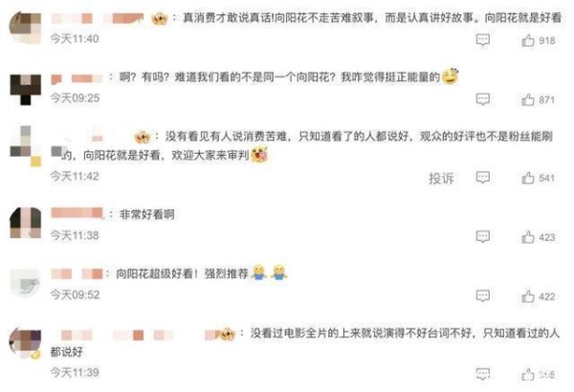Open avatar of the 今天11:40 commenter

click(x=25, y=28)
